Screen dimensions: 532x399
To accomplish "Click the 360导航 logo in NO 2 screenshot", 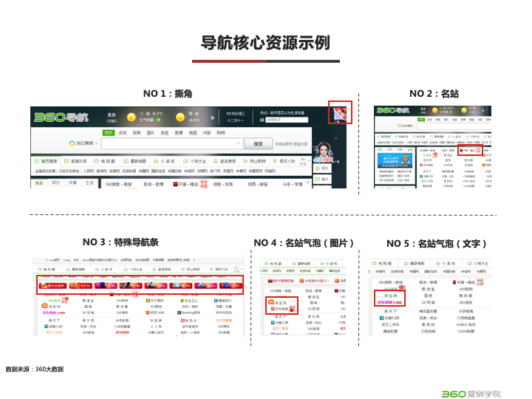I will (393, 110).
